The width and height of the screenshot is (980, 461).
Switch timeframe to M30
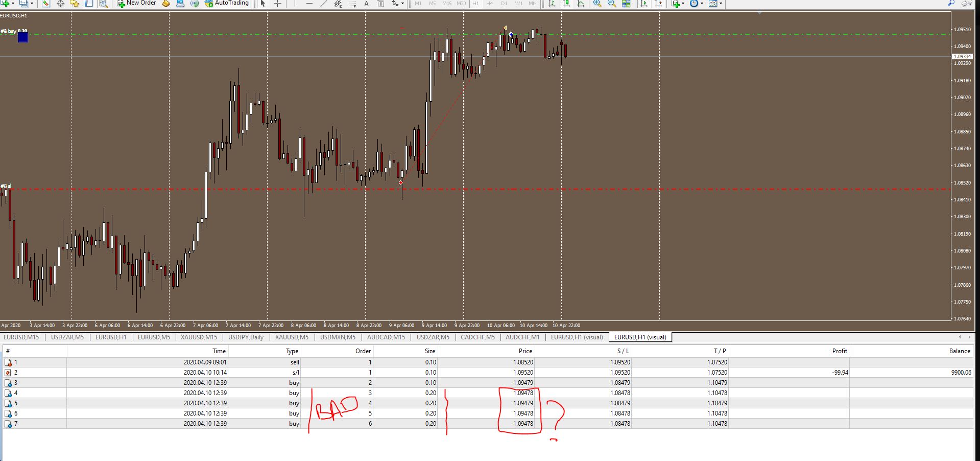coord(461,4)
